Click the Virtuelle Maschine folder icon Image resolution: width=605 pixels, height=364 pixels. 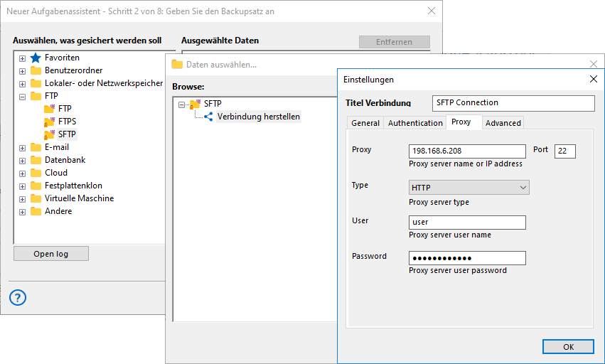[36, 198]
